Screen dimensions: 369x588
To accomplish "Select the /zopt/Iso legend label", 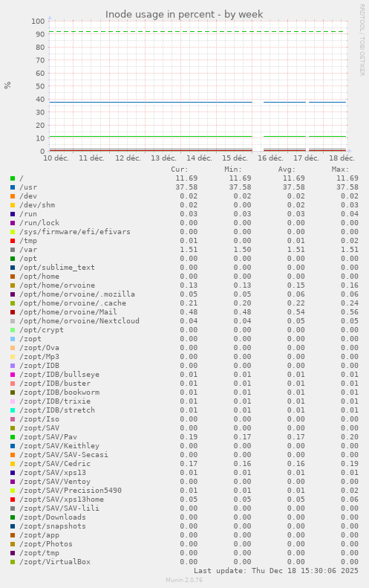I will coord(39,419).
